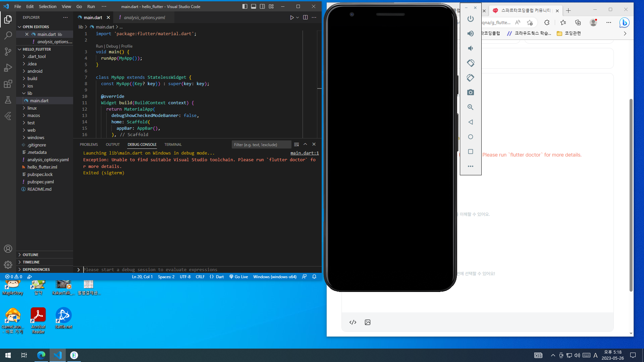Open Edge Collections icon
This screenshot has height=362, width=644.
pyautogui.click(x=578, y=22)
